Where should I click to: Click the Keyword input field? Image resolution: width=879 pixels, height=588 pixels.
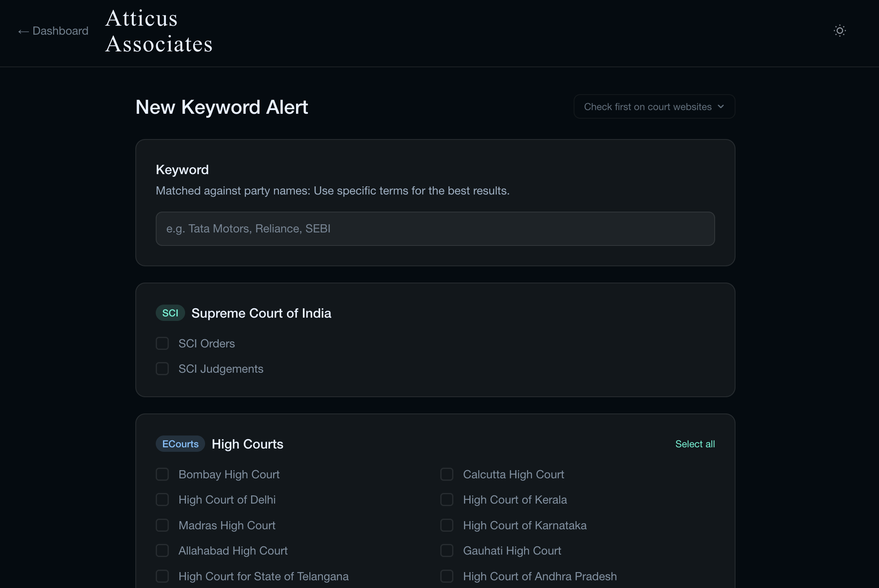pos(435,229)
